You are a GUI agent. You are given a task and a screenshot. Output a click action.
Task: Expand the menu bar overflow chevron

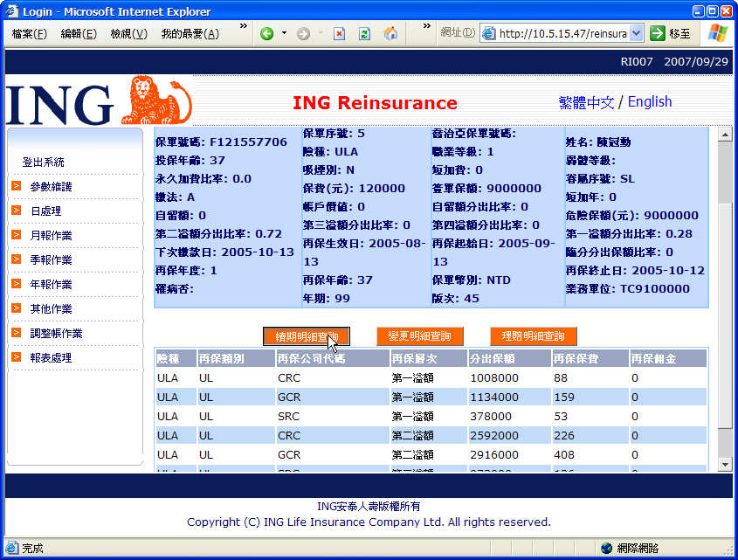coord(244,26)
